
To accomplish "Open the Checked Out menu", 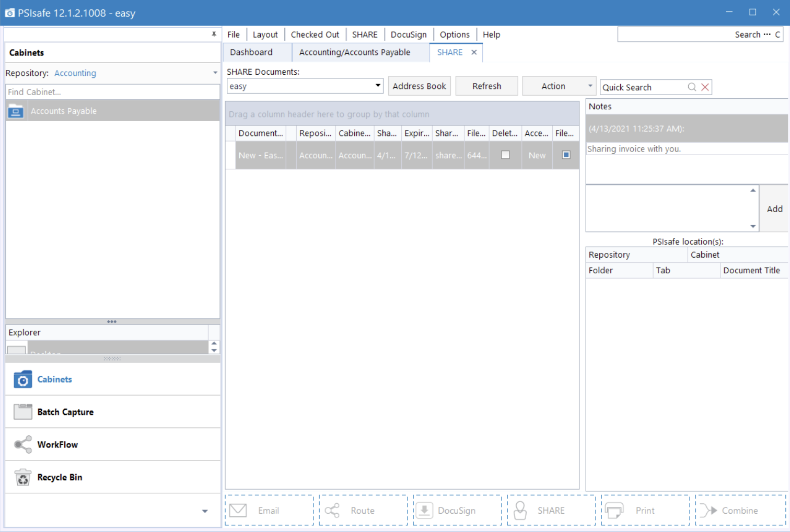I will click(315, 34).
